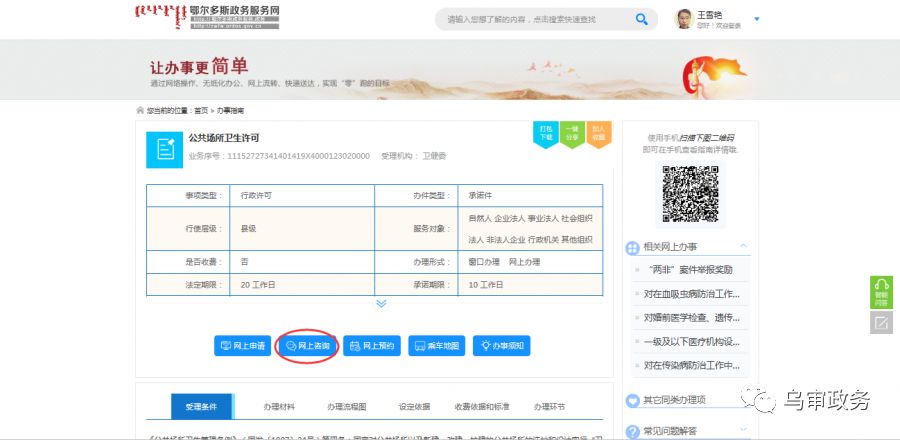The height and width of the screenshot is (440, 900).
Task: Click the orange 加入收藏 favorite badge
Action: click(x=598, y=134)
